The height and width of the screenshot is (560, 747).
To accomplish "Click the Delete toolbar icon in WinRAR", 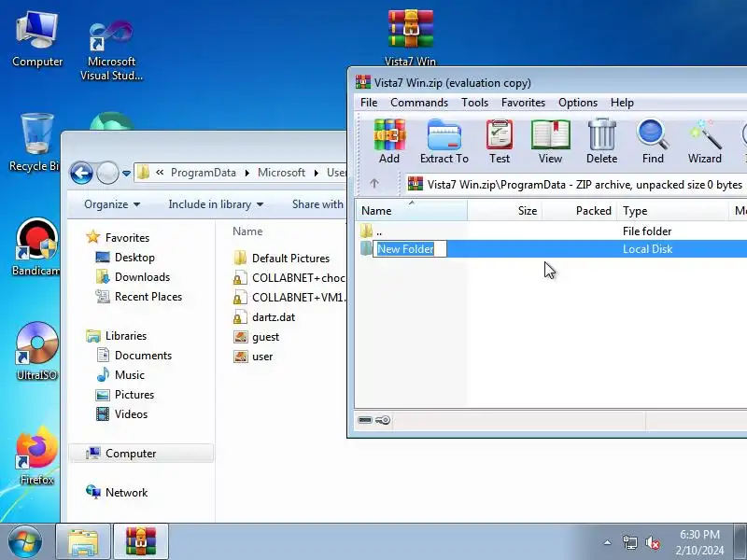I will (x=601, y=142).
